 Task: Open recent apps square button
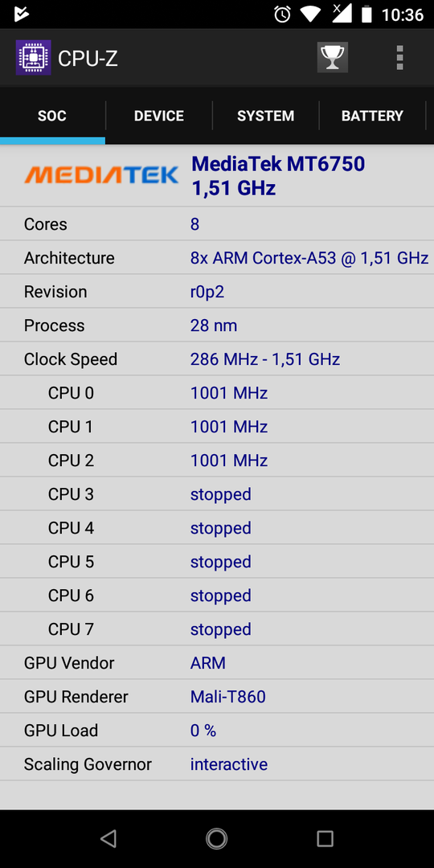tap(325, 838)
